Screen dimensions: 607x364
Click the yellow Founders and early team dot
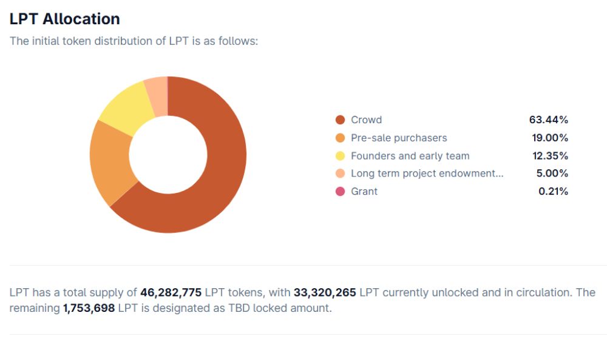coord(341,156)
